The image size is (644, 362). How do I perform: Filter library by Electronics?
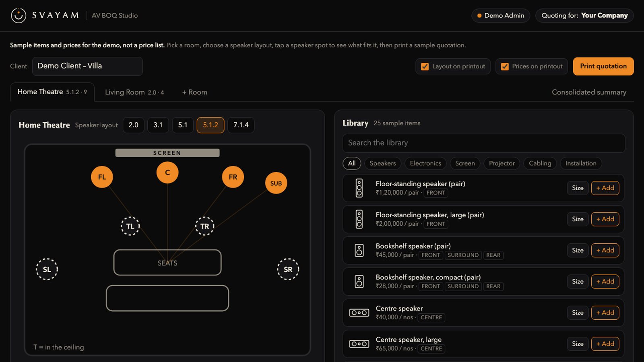[x=425, y=163]
